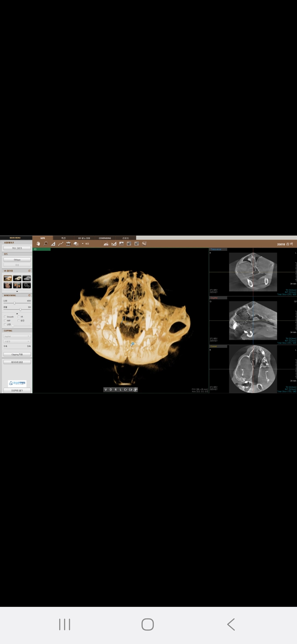
Task: Click the Clipping 적용 button
Action: (x=17, y=354)
